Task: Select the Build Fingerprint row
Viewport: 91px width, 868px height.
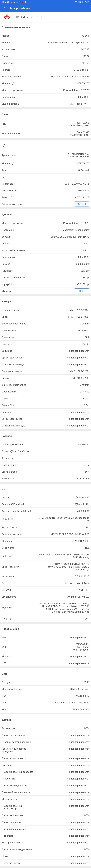Action: click(45, 567)
